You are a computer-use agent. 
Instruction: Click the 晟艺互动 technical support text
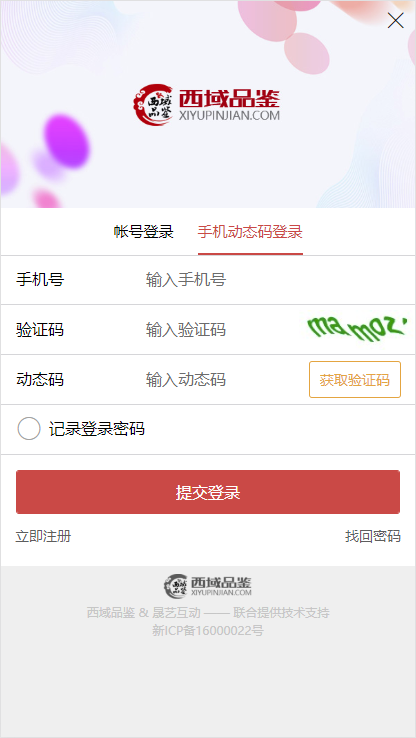pyautogui.click(x=177, y=613)
